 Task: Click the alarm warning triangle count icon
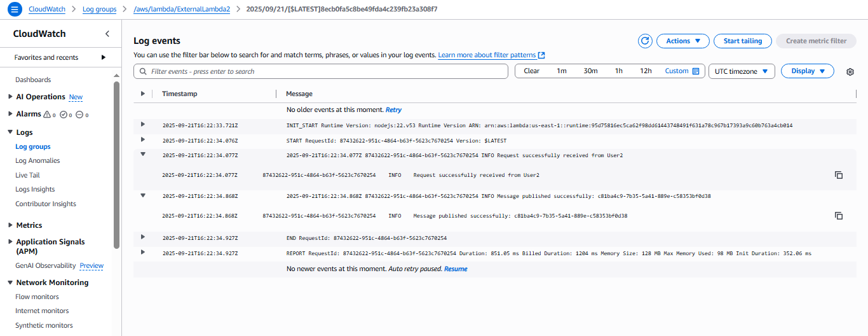tap(46, 115)
